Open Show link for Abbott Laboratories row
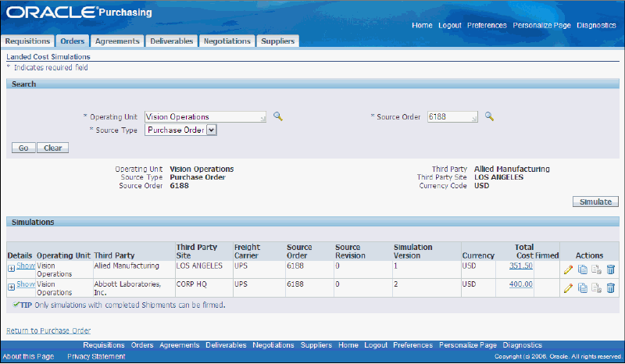Viewport: 625px width, 364px height. point(26,284)
